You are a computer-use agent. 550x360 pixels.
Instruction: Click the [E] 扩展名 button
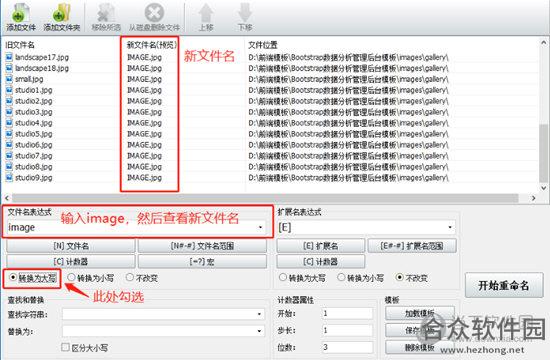321,246
